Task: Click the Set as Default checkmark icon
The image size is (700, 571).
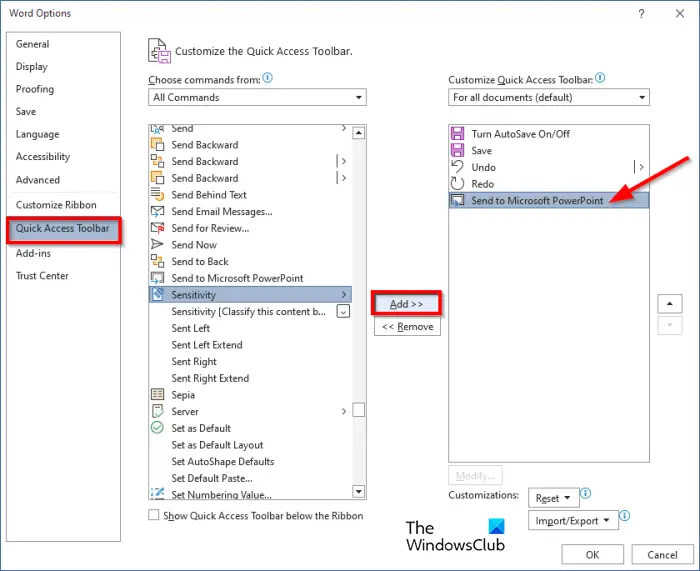Action: tap(157, 428)
